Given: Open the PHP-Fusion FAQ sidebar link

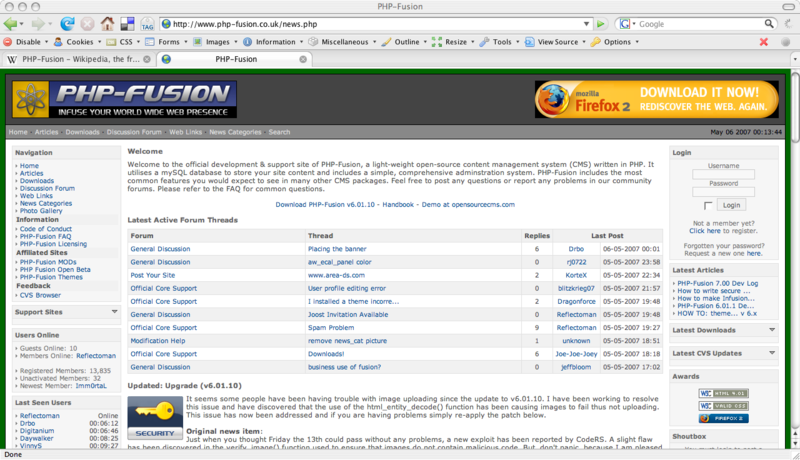Looking at the screenshot, I should coord(45,237).
